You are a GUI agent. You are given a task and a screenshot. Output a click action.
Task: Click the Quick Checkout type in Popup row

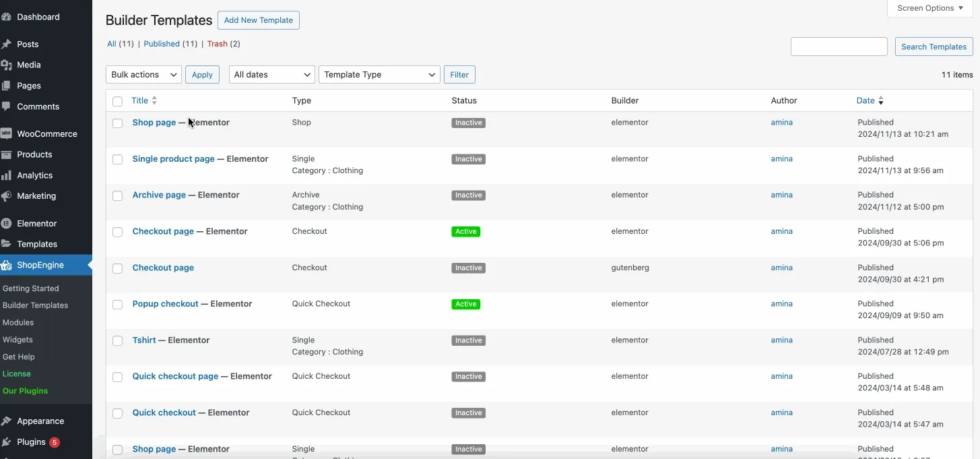pyautogui.click(x=321, y=304)
